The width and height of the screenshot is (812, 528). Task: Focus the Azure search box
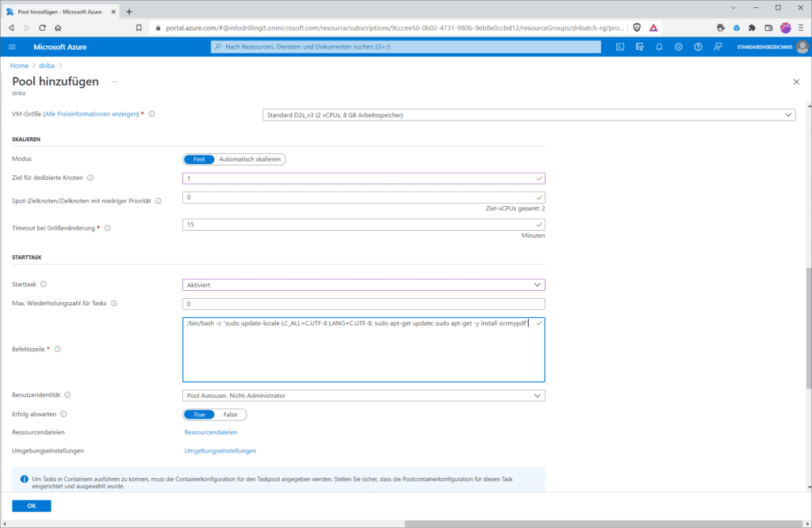pos(406,47)
